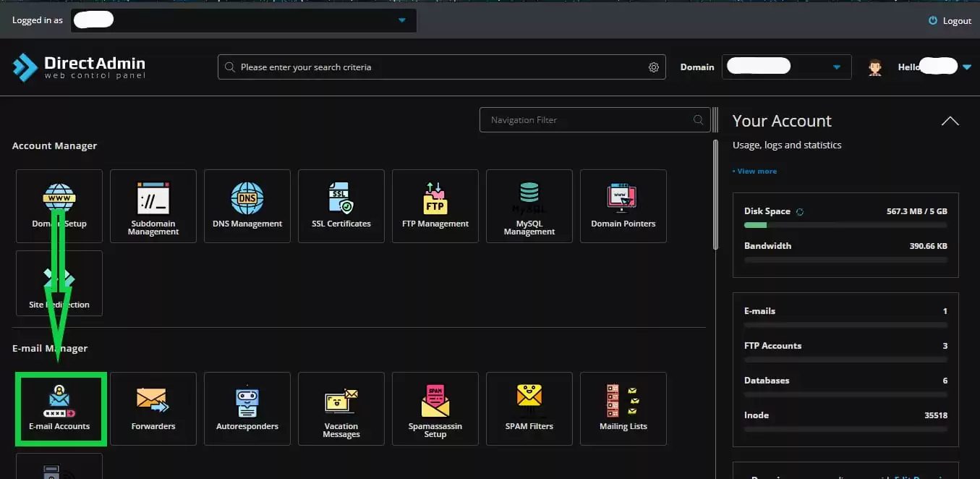
Task: Open SSL Certificates tile
Action: [x=341, y=206]
